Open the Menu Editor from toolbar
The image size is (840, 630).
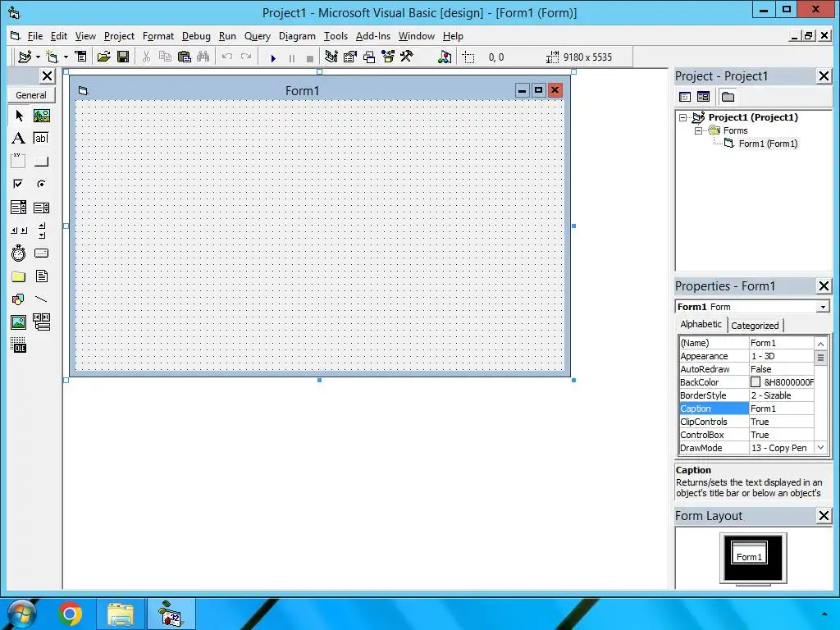point(80,57)
